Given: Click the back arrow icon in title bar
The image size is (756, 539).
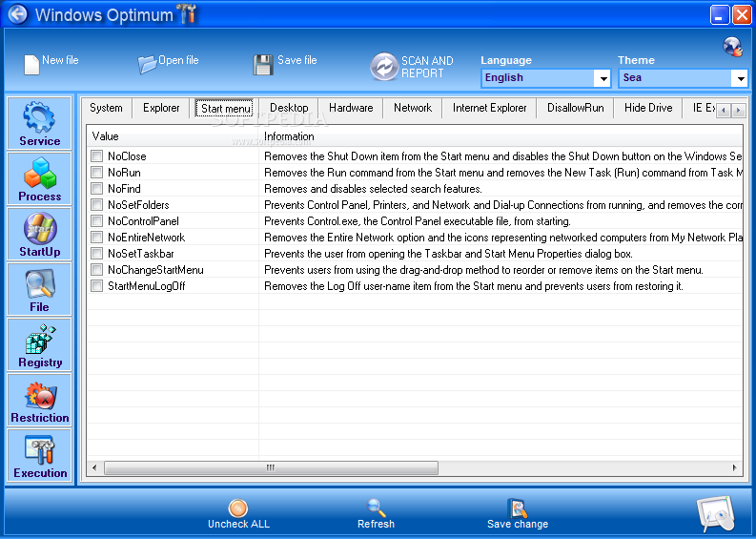Looking at the screenshot, I should pos(18,14).
